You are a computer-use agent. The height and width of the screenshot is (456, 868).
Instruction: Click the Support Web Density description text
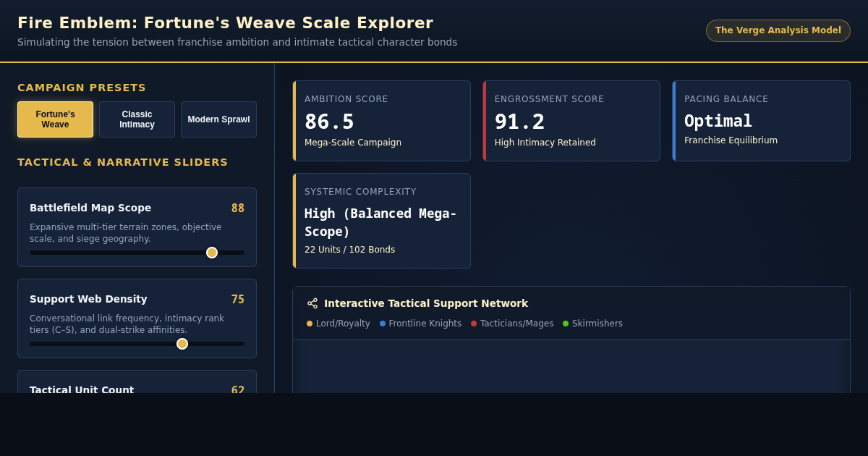127,324
